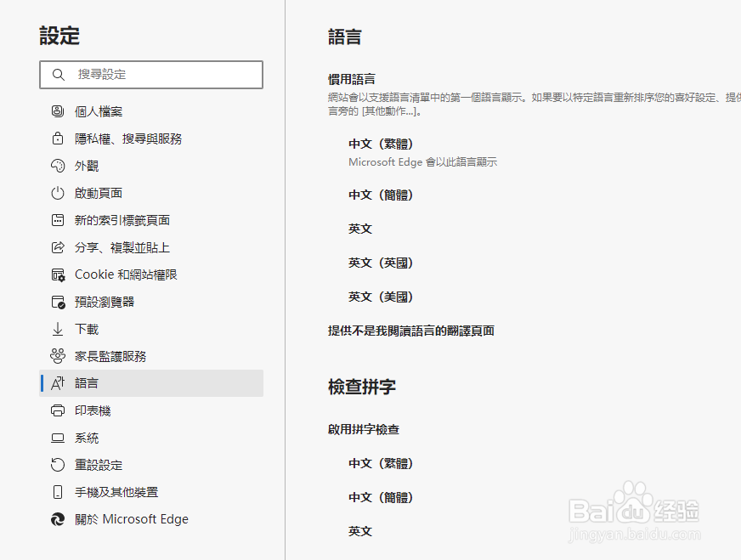Viewport: 741px width, 560px height.
Task: Open 隱私權、搜尋與服務 settings
Action: 151,139
